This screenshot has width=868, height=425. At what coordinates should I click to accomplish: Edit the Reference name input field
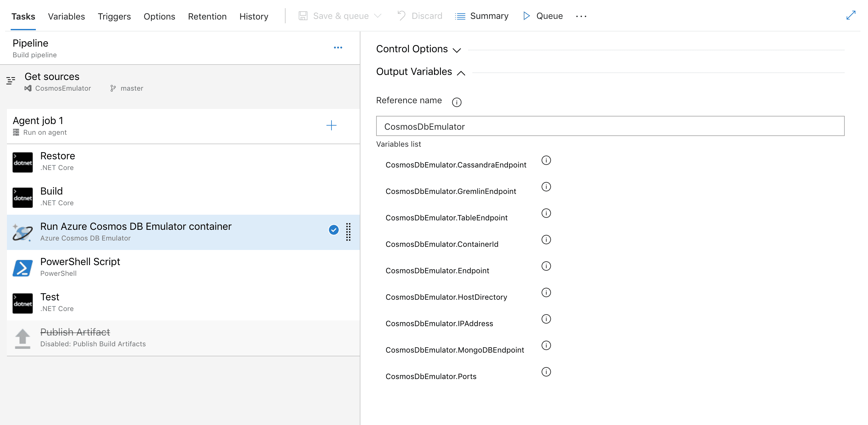[x=610, y=126]
